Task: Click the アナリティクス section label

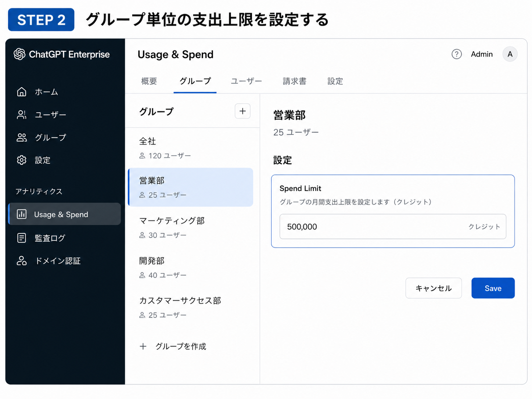Action: pyautogui.click(x=39, y=191)
